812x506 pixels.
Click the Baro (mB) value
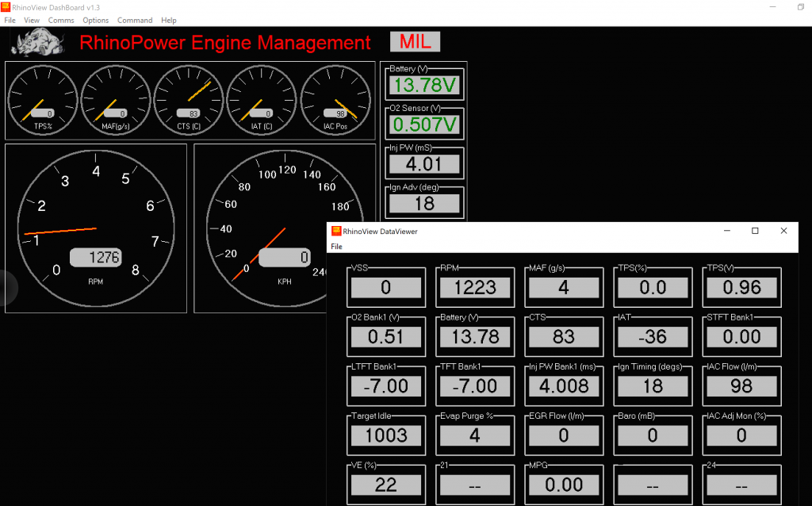653,435
